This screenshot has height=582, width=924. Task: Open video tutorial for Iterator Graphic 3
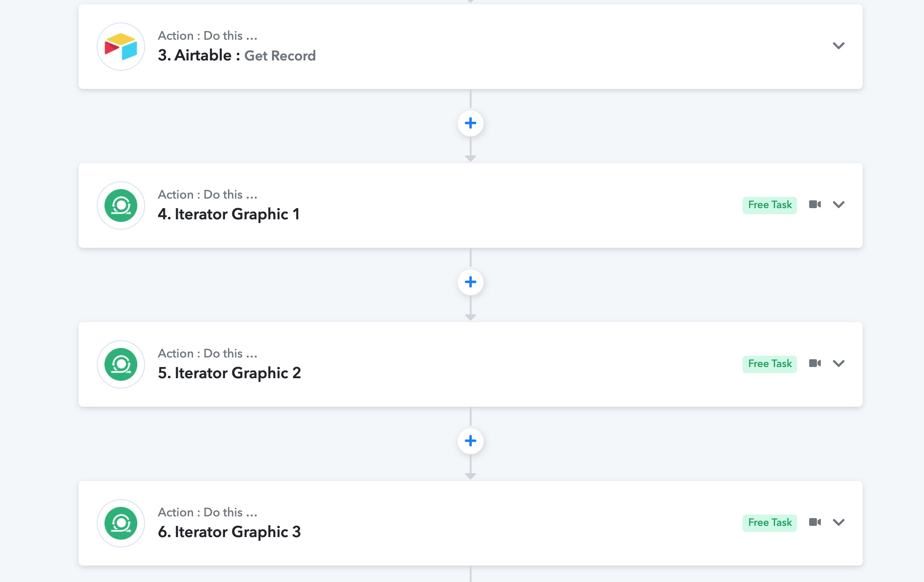click(815, 522)
